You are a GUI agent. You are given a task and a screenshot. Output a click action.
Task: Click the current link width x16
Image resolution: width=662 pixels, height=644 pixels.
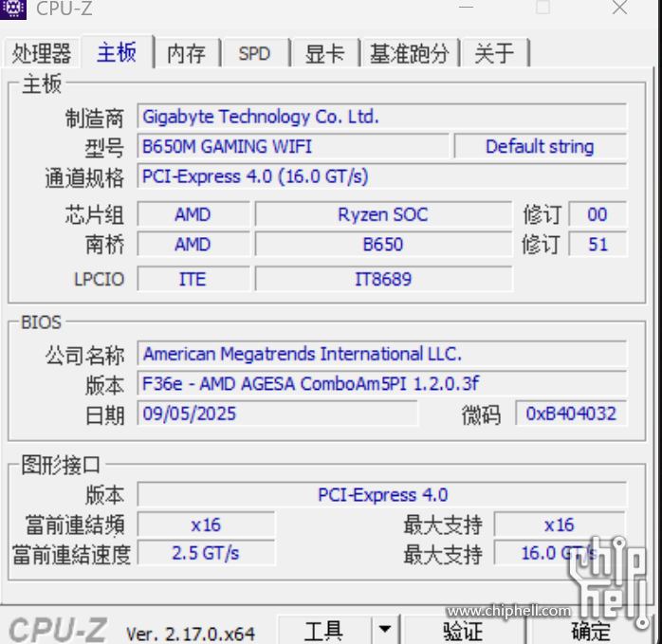pos(206,524)
